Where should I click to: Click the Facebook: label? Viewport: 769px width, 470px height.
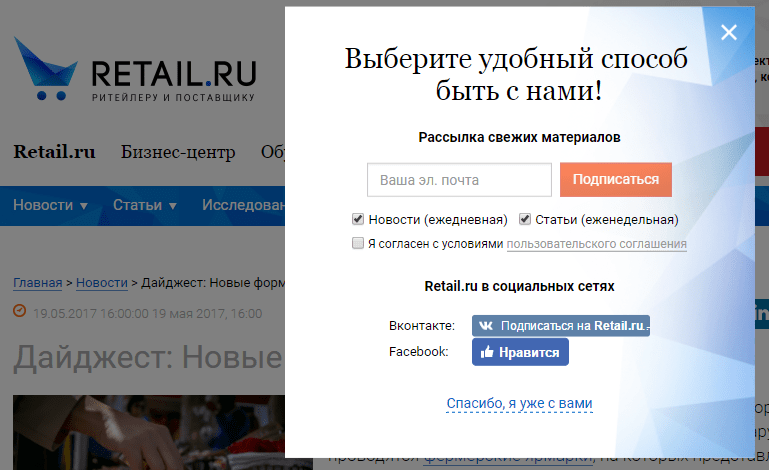pyautogui.click(x=418, y=352)
